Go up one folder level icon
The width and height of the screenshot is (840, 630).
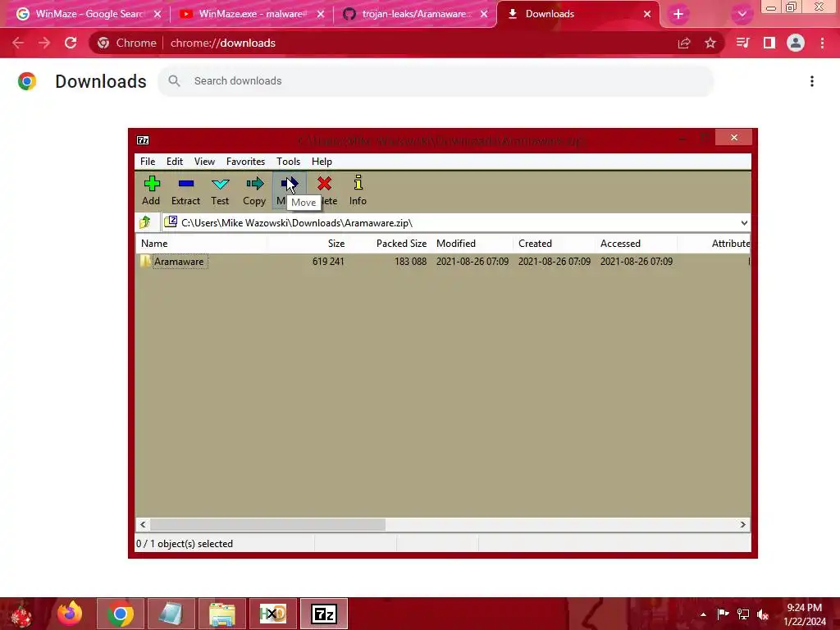point(145,221)
